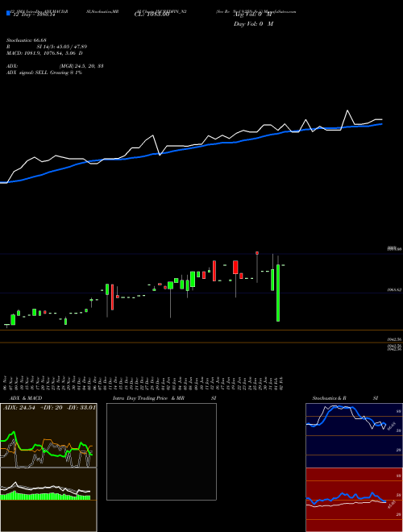Open the MACD histogram chart with green bars

tap(48, 500)
